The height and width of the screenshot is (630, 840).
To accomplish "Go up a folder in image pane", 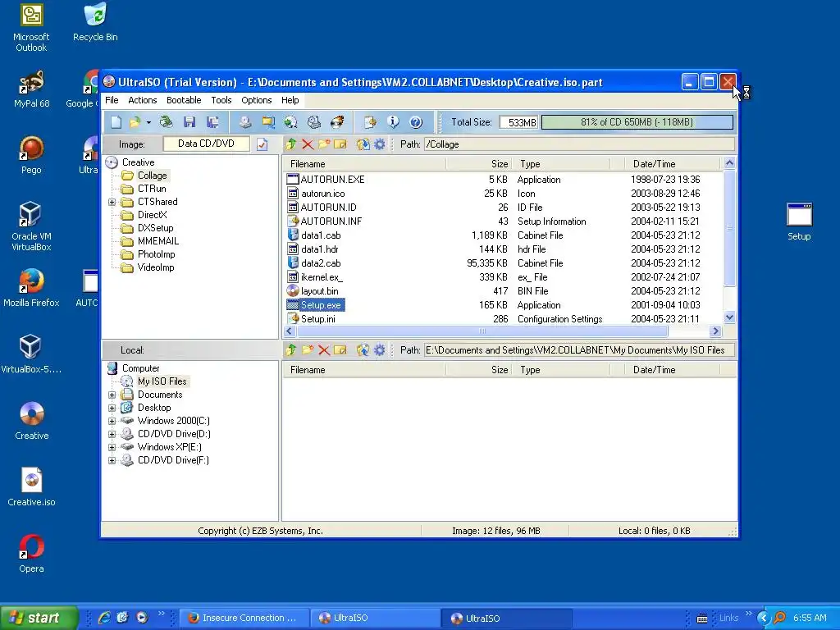I will click(291, 144).
